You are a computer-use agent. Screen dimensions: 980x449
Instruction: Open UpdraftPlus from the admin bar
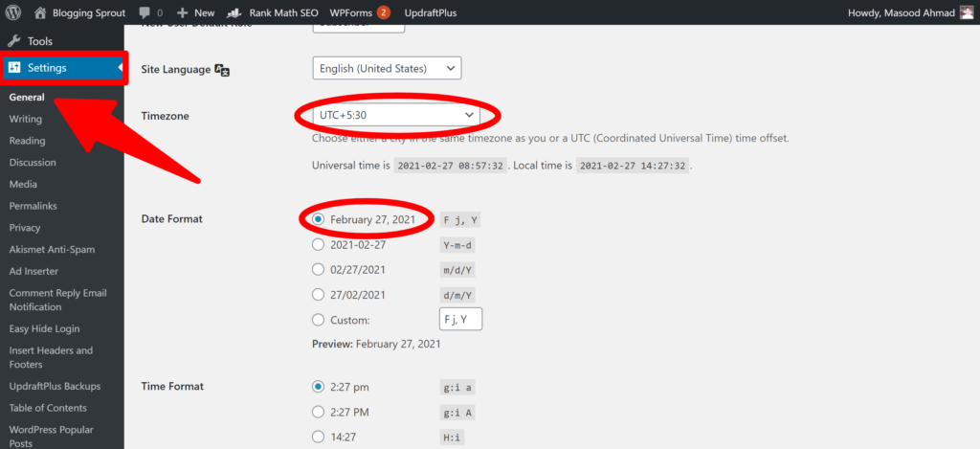(430, 12)
